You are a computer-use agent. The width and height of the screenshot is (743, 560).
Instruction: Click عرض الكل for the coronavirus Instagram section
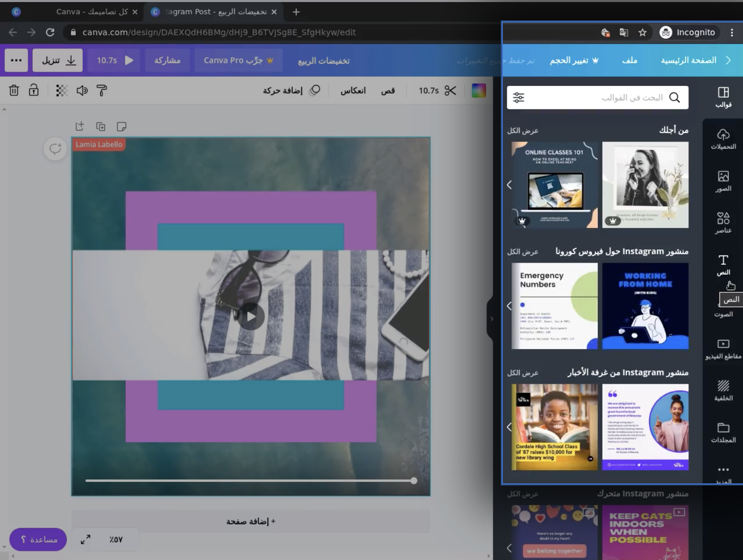coord(523,252)
